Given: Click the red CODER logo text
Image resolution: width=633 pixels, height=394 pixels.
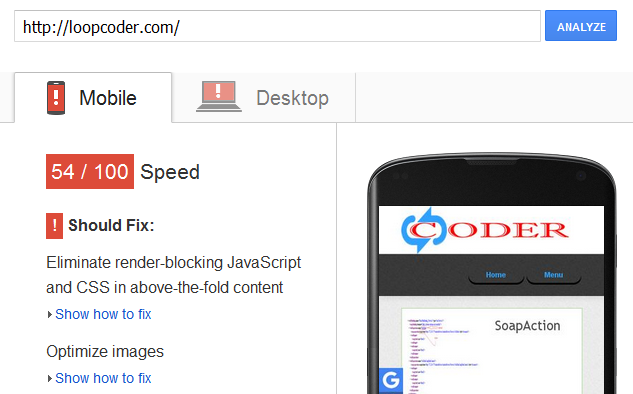Looking at the screenshot, I should click(x=489, y=231).
